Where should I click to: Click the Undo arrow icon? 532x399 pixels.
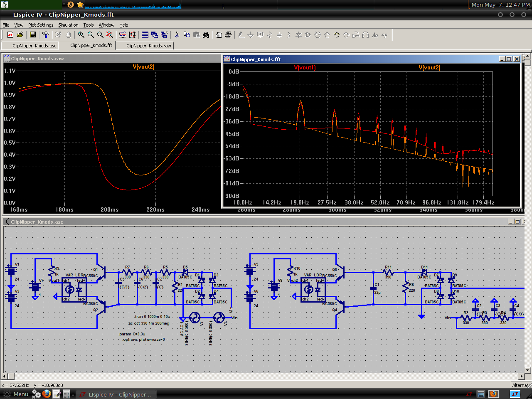point(337,35)
